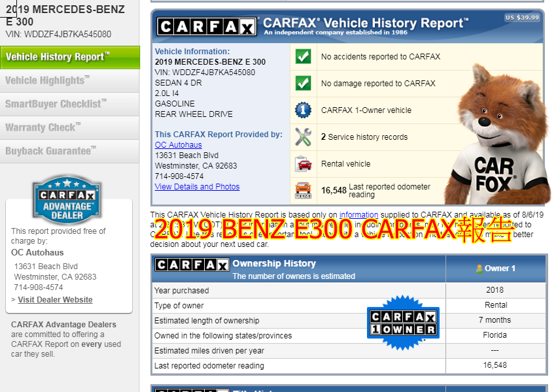Click 'Owned in the following states/provinces' label
The height and width of the screenshot is (392, 556).
(223, 336)
